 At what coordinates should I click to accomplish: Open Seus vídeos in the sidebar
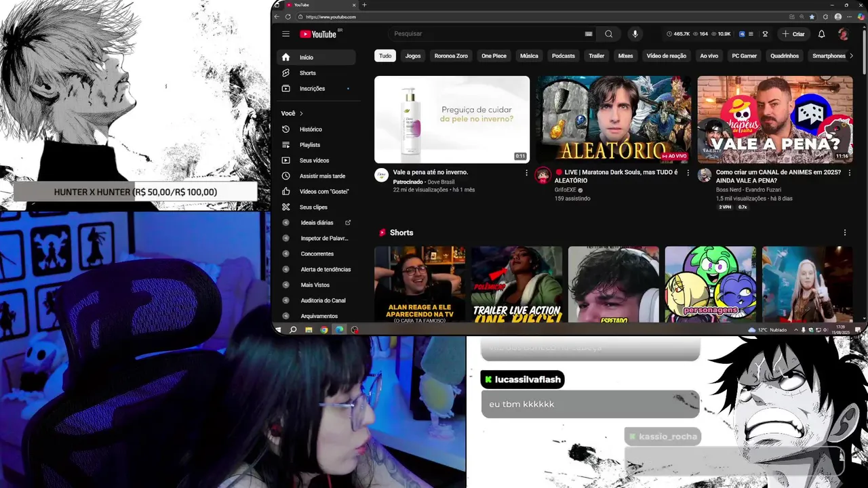(x=317, y=161)
